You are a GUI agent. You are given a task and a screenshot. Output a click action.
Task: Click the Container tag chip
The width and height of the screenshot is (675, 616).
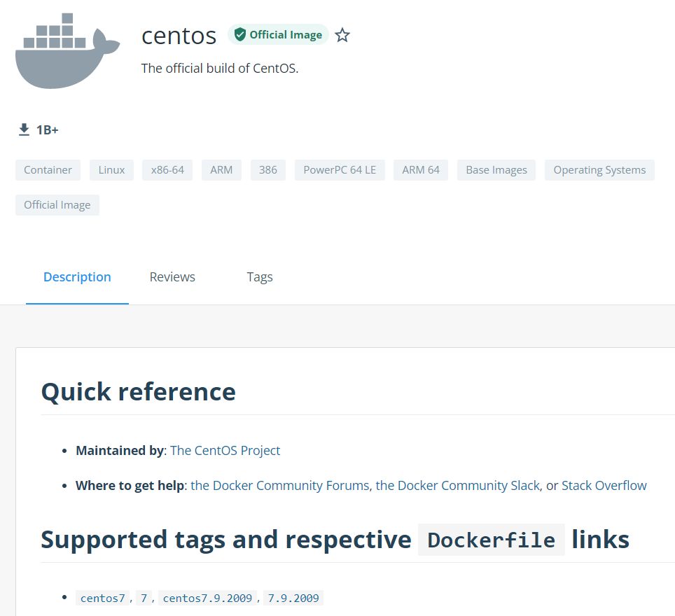(48, 170)
